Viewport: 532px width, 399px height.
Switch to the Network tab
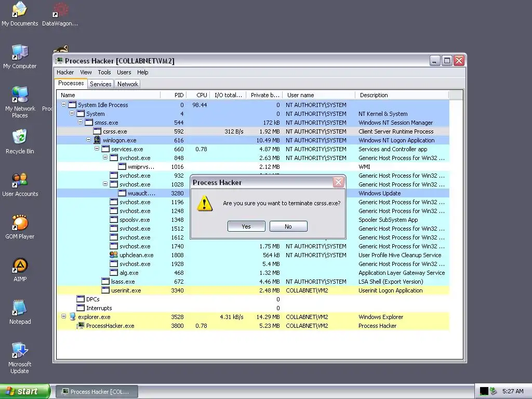128,84
